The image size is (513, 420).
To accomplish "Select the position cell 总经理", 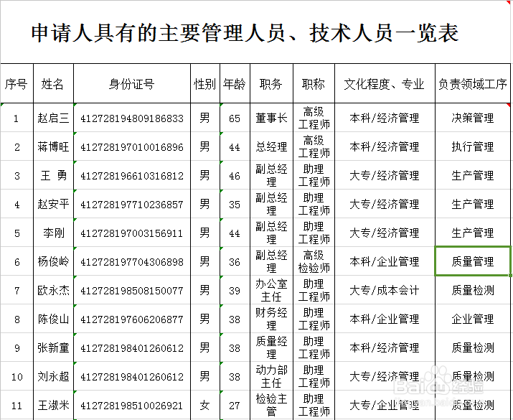I will [x=271, y=146].
